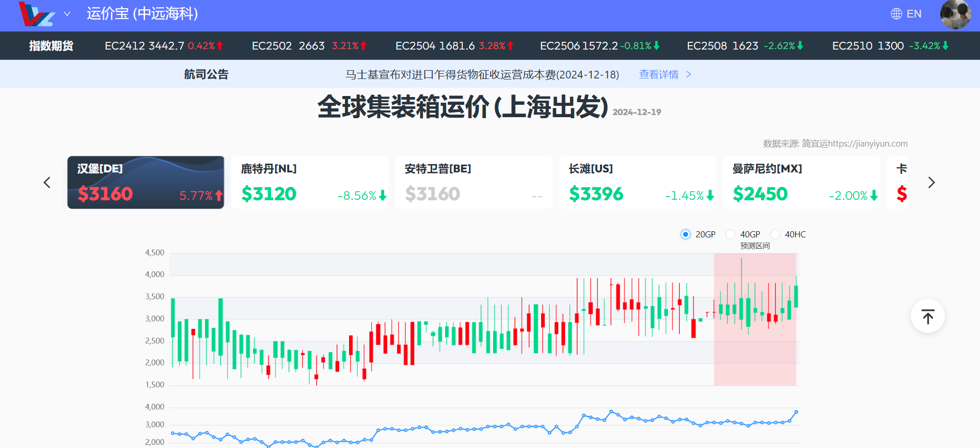Click the 全球集装箱运价 (上海出发) page heading
The width and height of the screenshot is (980, 448).
(463, 107)
